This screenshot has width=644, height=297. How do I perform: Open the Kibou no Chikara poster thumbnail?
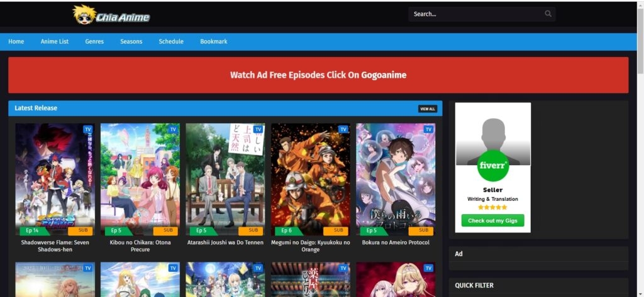click(x=140, y=180)
